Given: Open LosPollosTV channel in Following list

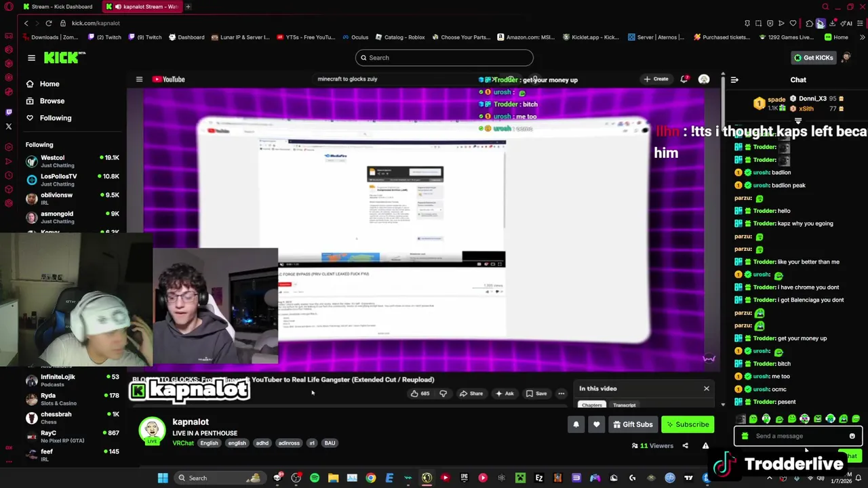Looking at the screenshot, I should [73, 180].
